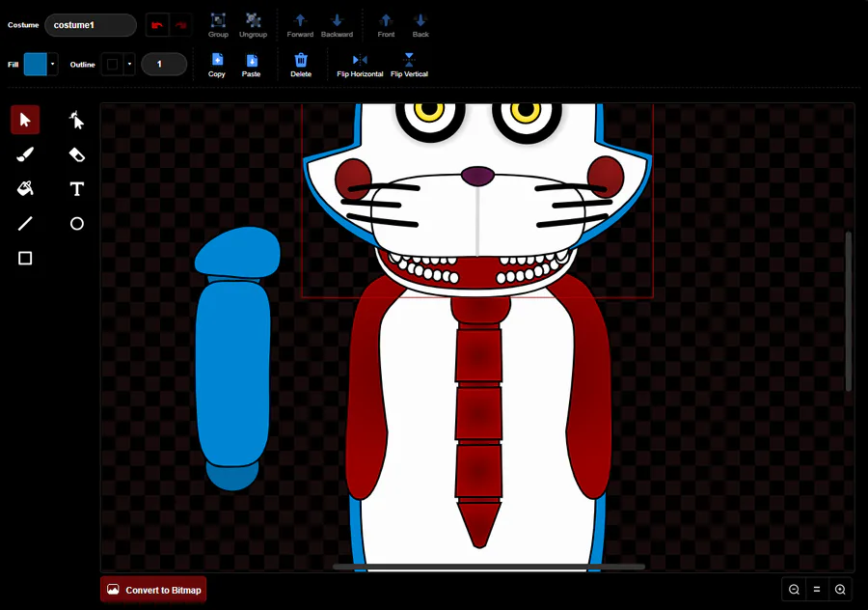Image resolution: width=868 pixels, height=610 pixels.
Task: Select the Eraser tool
Action: [77, 154]
